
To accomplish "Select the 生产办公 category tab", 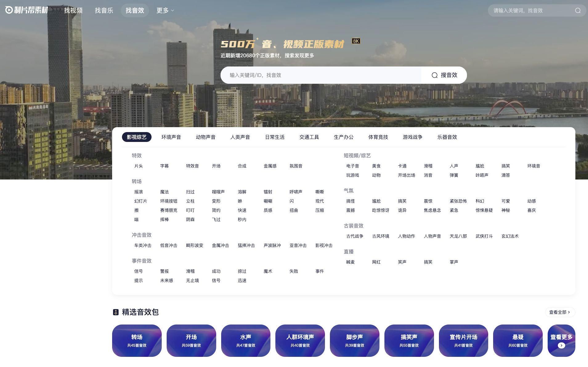I will point(344,137).
